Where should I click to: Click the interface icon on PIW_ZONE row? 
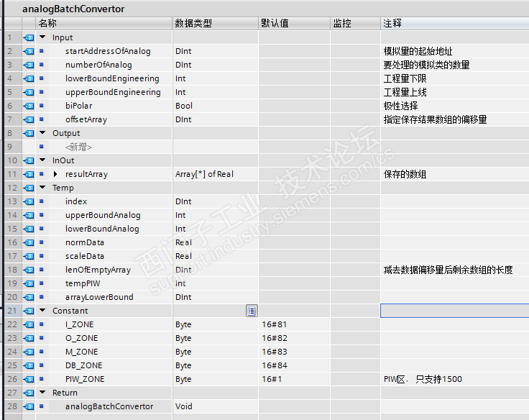pos(29,379)
